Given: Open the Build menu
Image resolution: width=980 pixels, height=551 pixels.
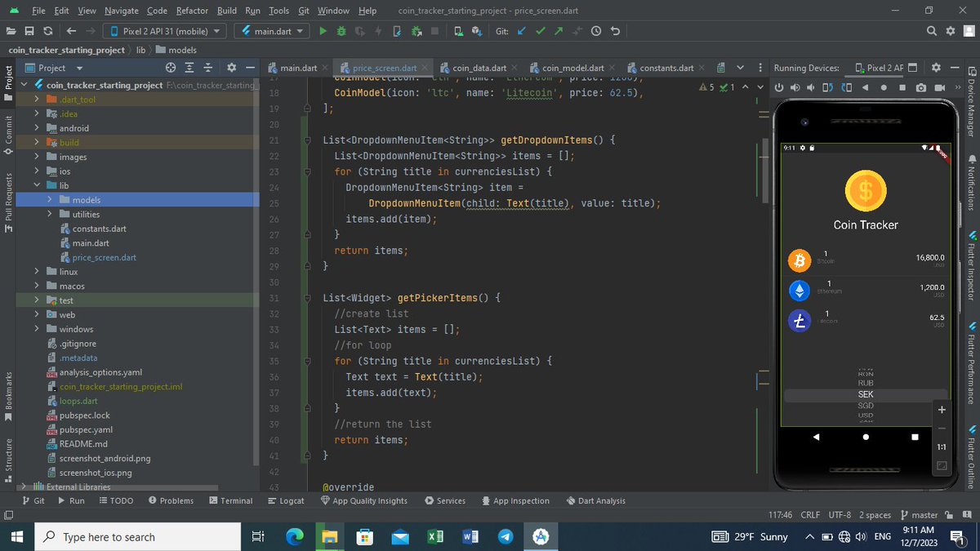Looking at the screenshot, I should pyautogui.click(x=227, y=11).
